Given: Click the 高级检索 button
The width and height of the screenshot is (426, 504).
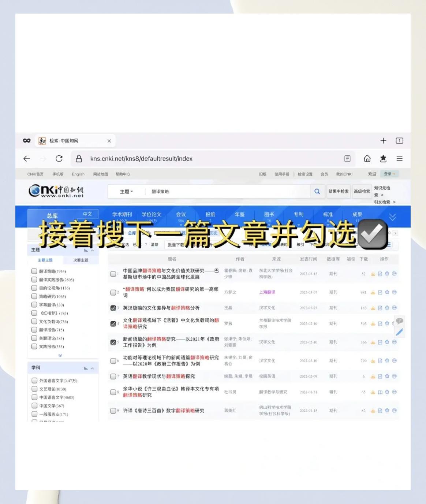Looking at the screenshot, I should pyautogui.click(x=362, y=191).
